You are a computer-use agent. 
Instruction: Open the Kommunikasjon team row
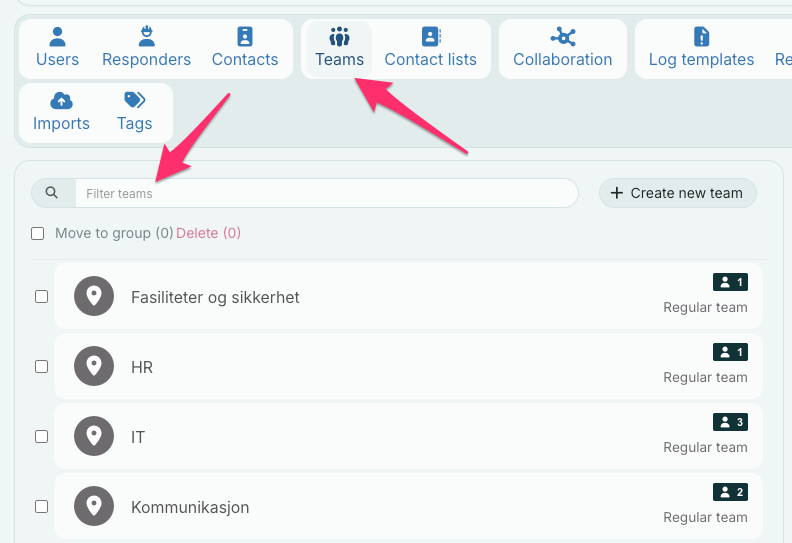coord(400,507)
